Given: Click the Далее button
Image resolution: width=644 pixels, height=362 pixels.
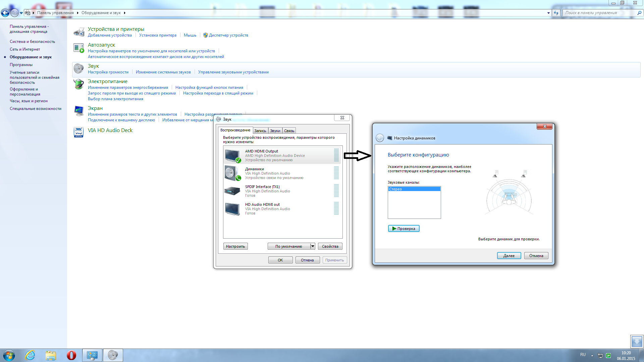Looking at the screenshot, I should (508, 256).
